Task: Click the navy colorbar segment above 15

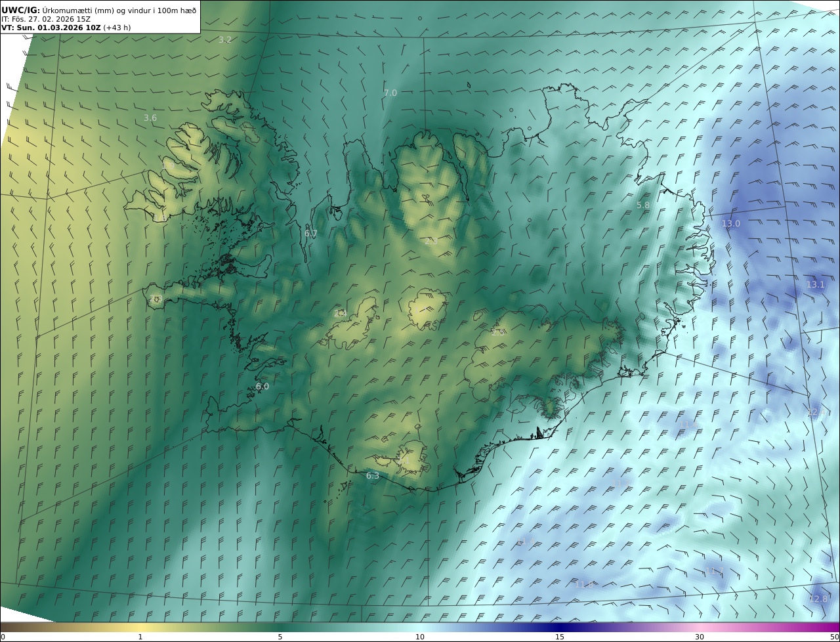Action: pos(560,627)
